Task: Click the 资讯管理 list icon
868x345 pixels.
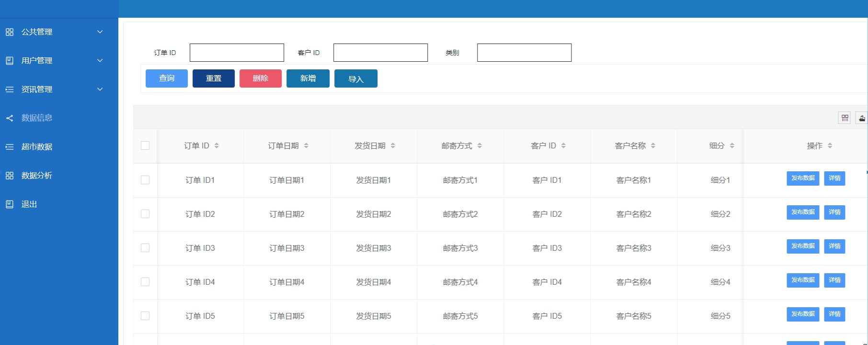Action: [10, 89]
